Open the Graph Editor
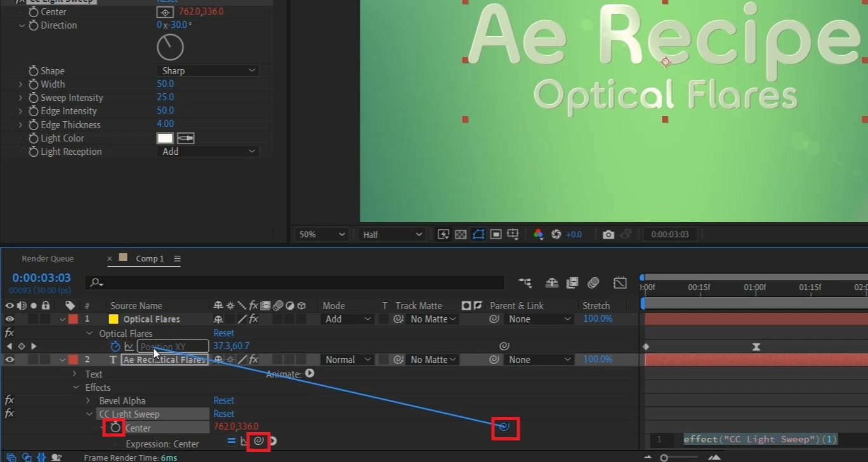 point(620,282)
